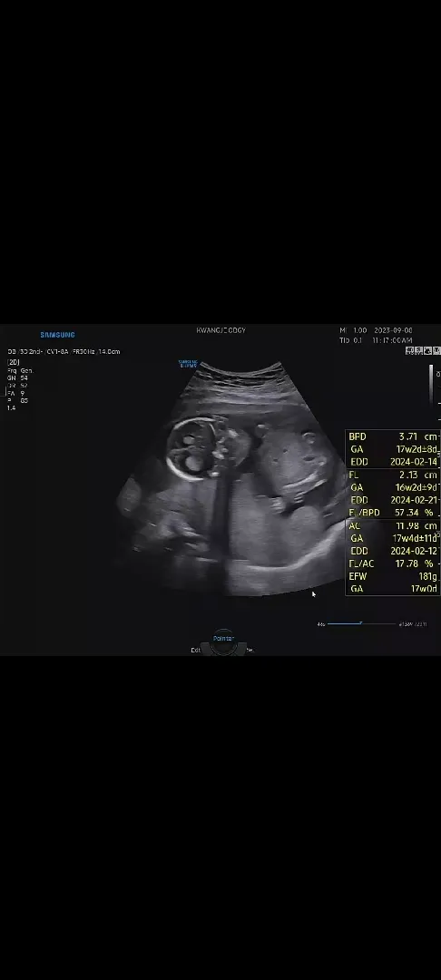Image resolution: width=441 pixels, height=980 pixels.
Task: Click the FL 2.13 cm measurement
Action: [x=393, y=475]
